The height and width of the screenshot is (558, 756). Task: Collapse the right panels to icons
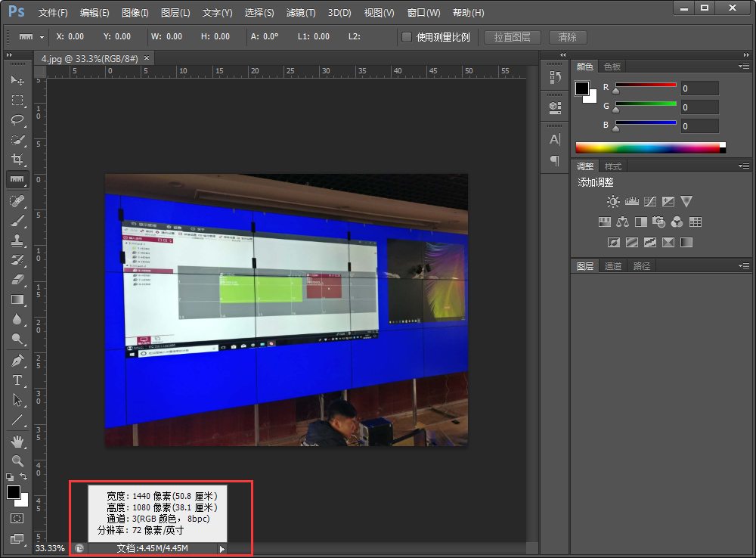(562, 54)
